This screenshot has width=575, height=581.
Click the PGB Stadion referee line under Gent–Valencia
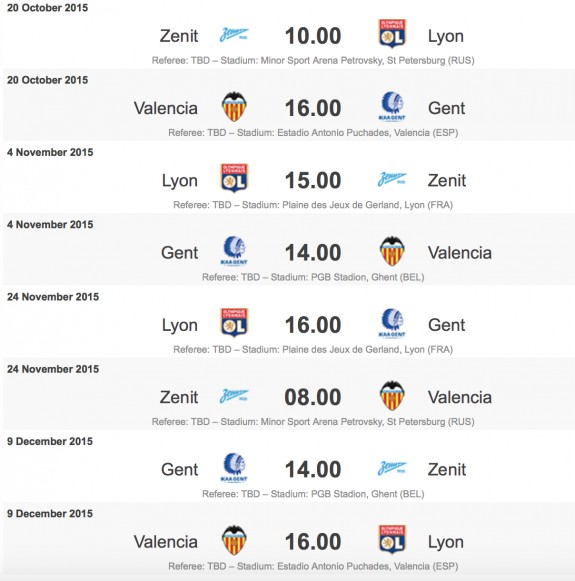coord(313,277)
